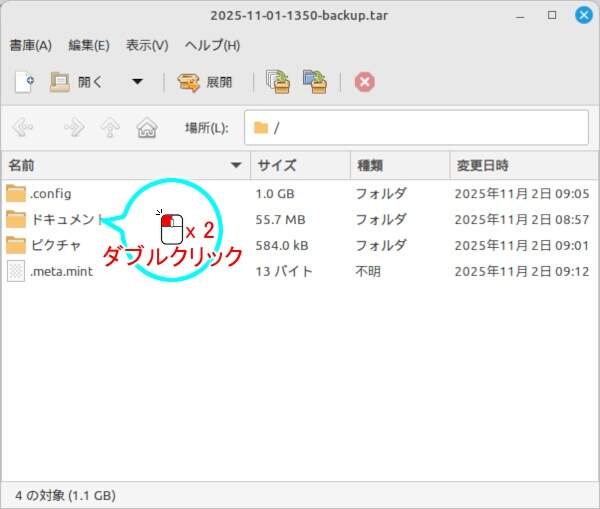Click the 場所(L) location path field
The height and width of the screenshot is (509, 600).
point(416,127)
